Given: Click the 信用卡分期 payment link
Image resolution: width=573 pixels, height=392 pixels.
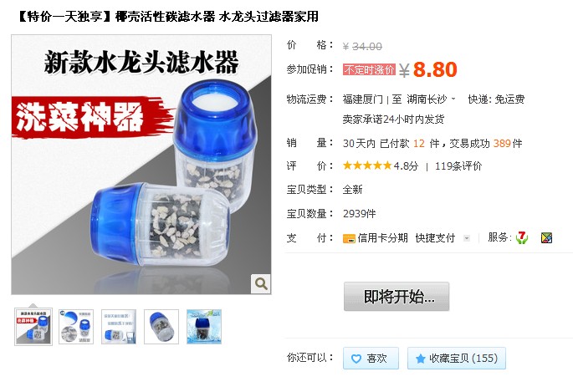Looking at the screenshot, I should point(382,238).
